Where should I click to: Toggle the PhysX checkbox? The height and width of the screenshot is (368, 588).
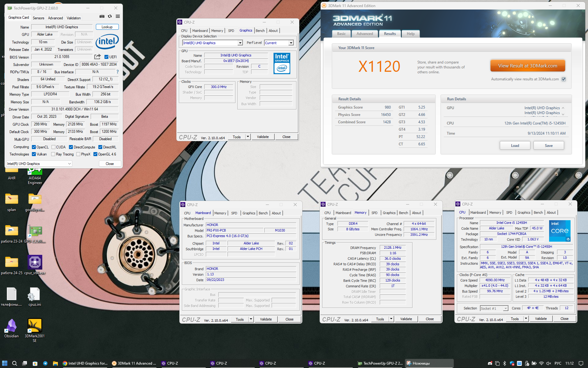(x=78, y=154)
